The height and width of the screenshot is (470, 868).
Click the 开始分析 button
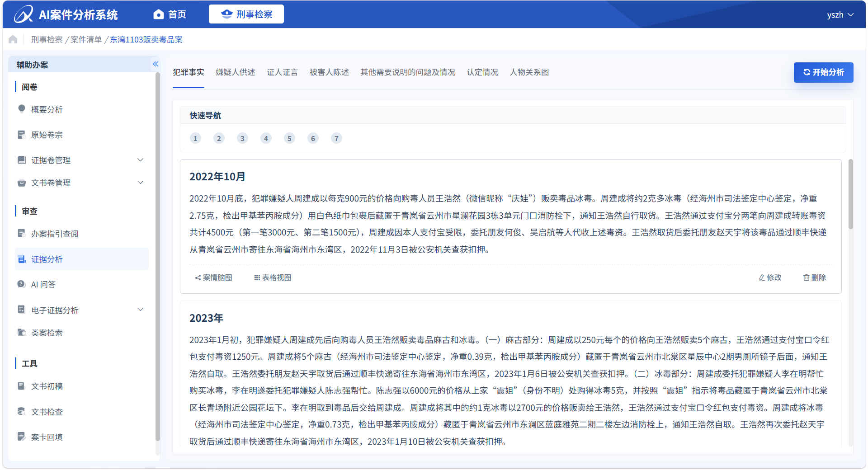(x=823, y=72)
